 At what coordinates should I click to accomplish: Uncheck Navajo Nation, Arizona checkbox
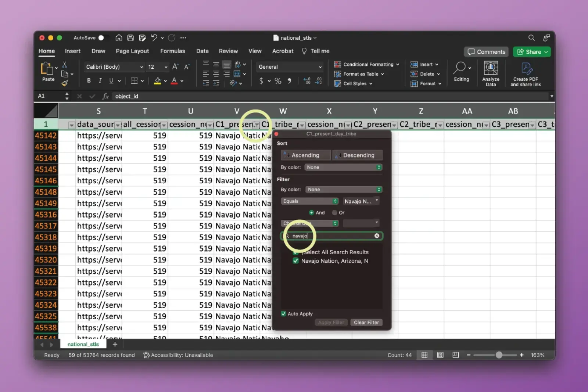295,261
